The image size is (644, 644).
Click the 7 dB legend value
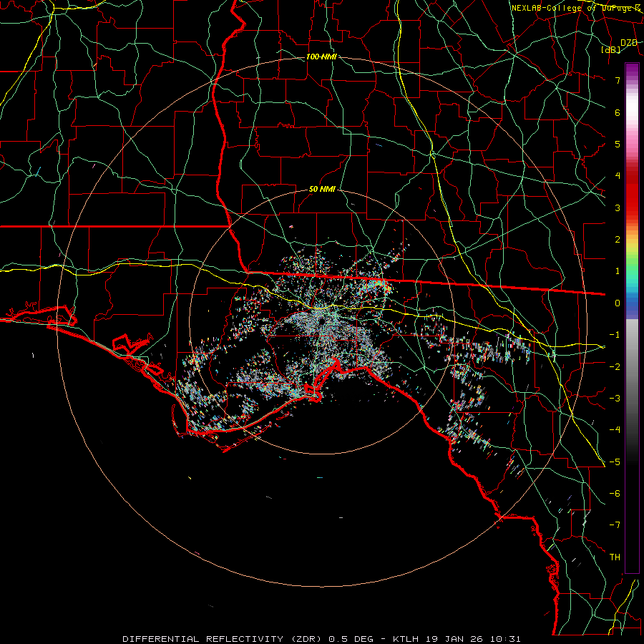618,80
